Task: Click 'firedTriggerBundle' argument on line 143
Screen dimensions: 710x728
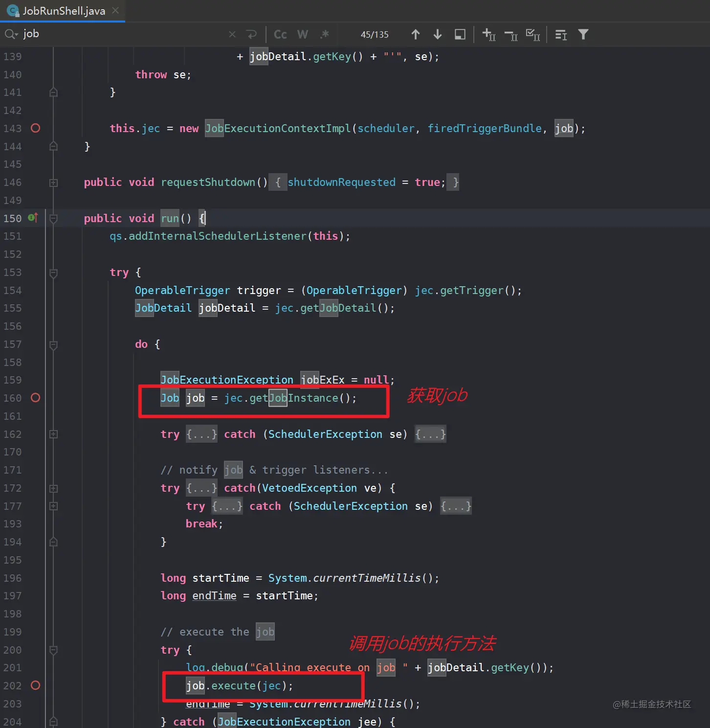Action: point(485,128)
